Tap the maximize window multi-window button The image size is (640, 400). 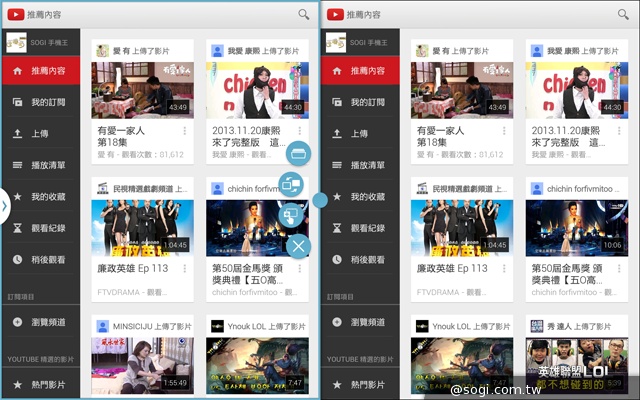pos(297,153)
